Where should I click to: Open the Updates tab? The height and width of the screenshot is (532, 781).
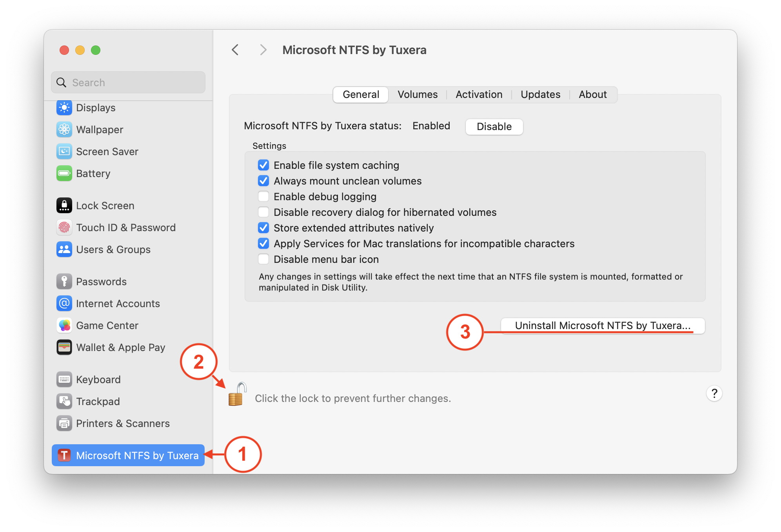(540, 95)
